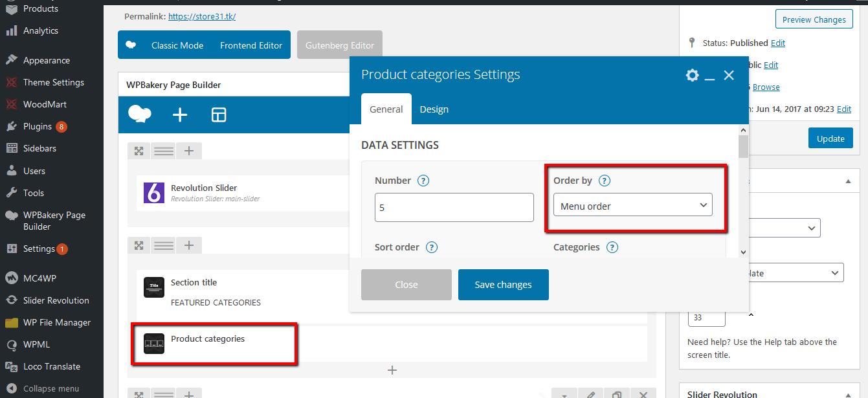Open Products in the admin sidebar
The height and width of the screenshot is (398, 868).
point(40,8)
